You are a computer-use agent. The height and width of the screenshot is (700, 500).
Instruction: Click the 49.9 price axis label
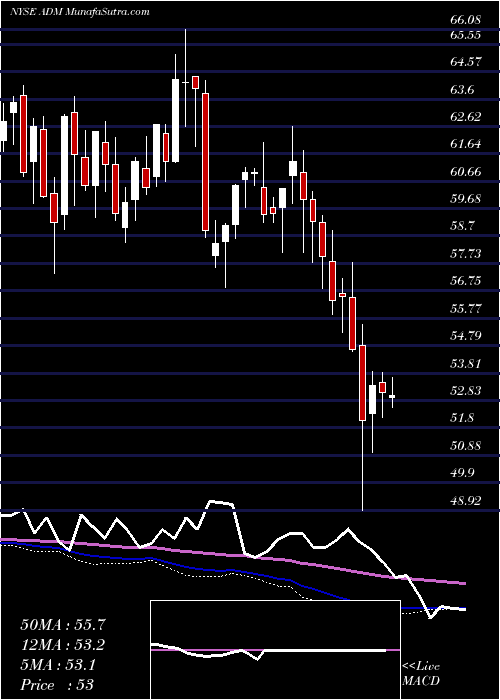click(x=463, y=473)
